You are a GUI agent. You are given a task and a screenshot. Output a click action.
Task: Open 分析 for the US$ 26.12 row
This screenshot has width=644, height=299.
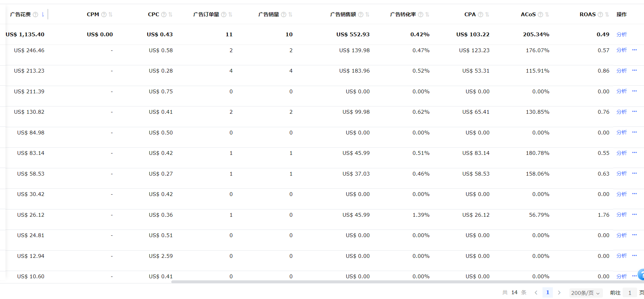tap(621, 215)
